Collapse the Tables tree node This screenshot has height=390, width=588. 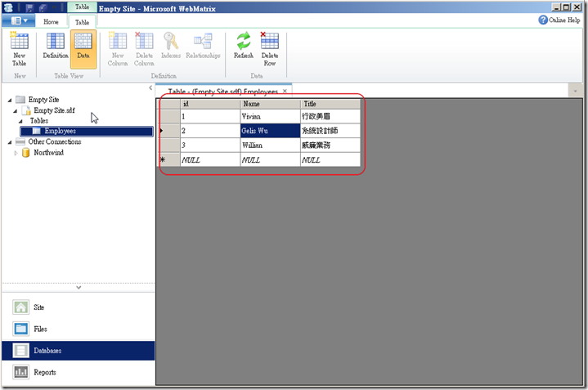coord(21,121)
